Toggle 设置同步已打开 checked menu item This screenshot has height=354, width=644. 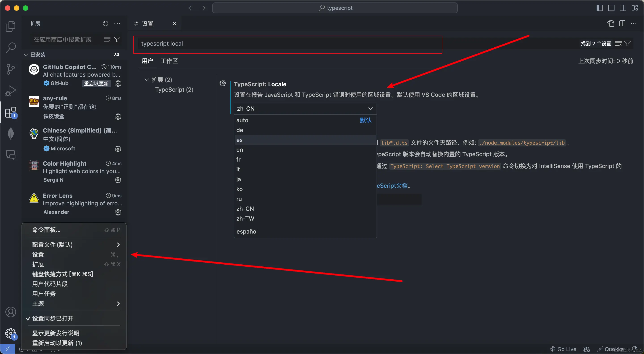[53, 318]
